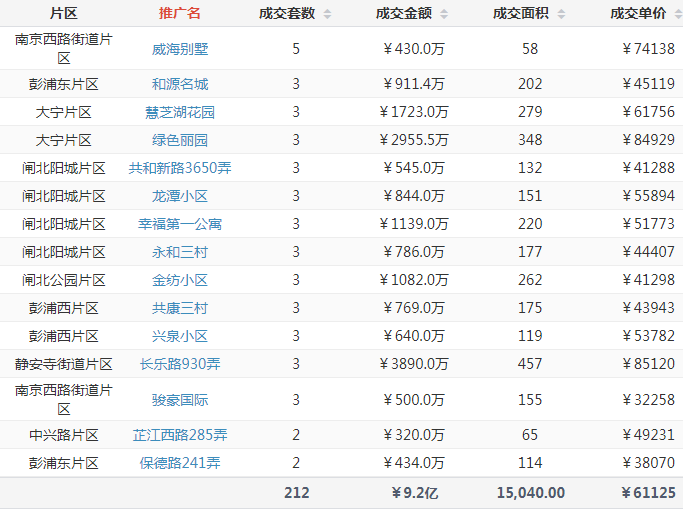Sort by 成交单价 arrow icon
The image size is (683, 509).
[x=678, y=14]
